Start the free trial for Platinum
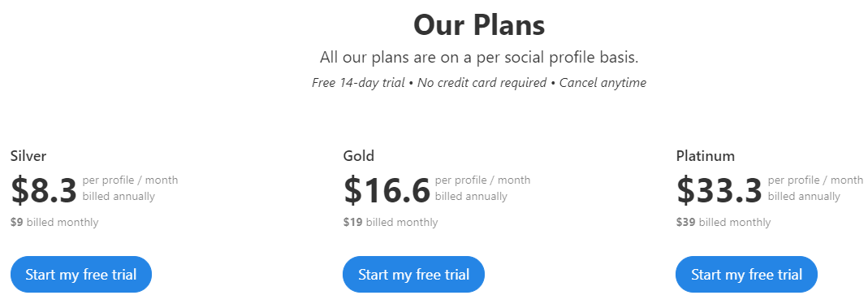This screenshot has height=304, width=868. [746, 274]
